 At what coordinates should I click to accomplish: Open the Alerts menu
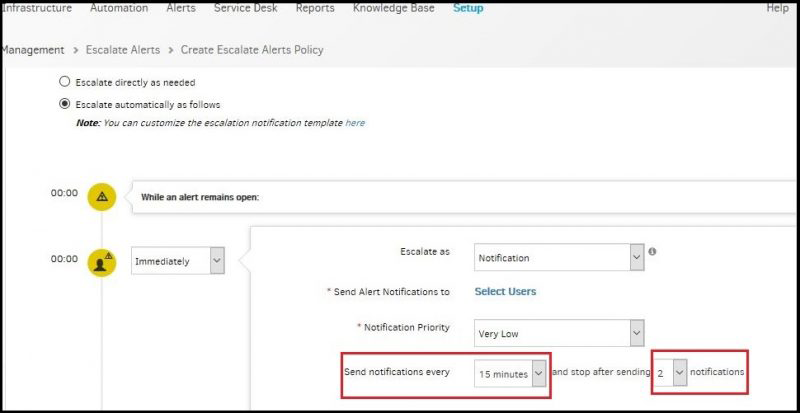(x=181, y=8)
